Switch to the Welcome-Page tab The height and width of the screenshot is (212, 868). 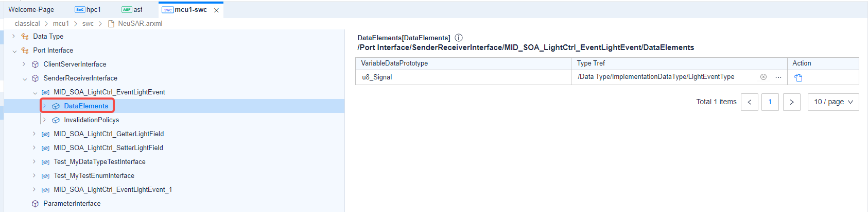click(31, 10)
